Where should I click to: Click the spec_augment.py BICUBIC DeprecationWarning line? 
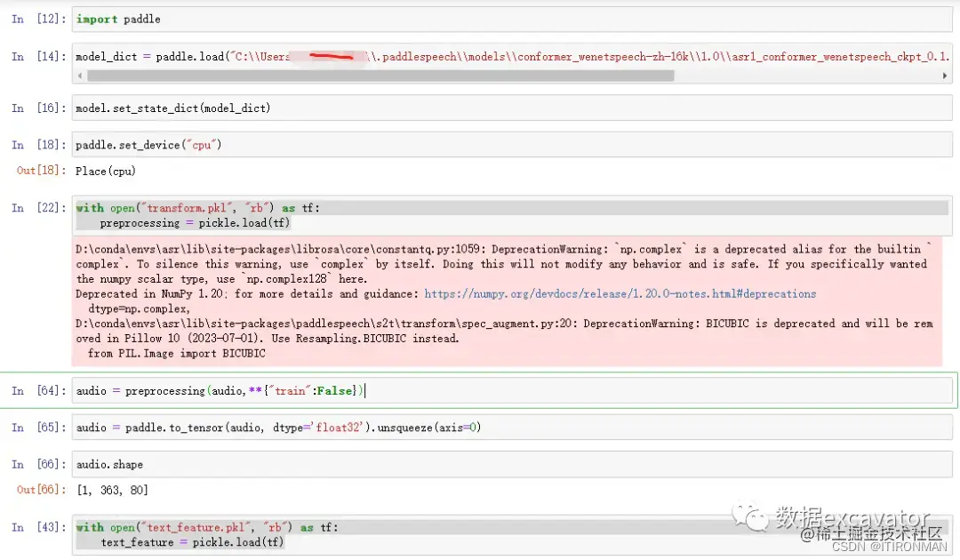click(504, 324)
